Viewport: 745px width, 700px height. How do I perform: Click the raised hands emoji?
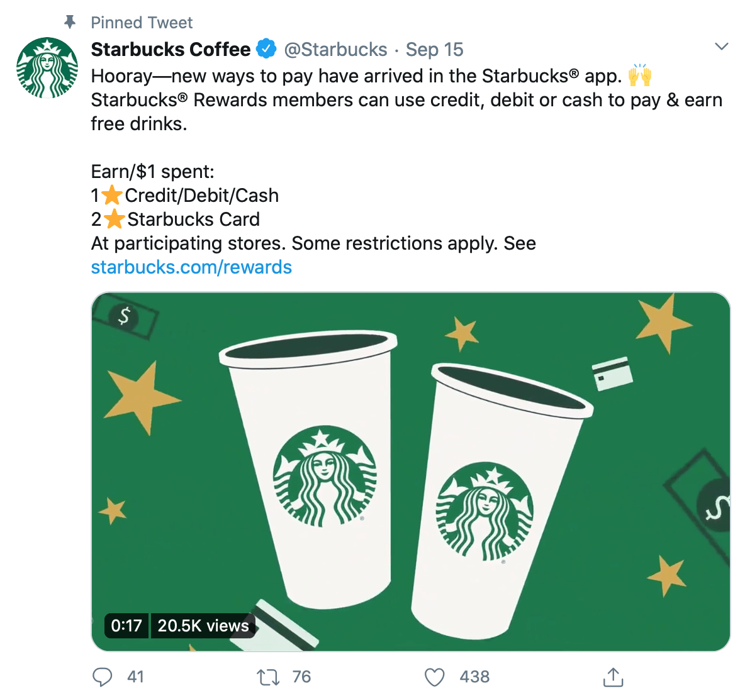639,75
